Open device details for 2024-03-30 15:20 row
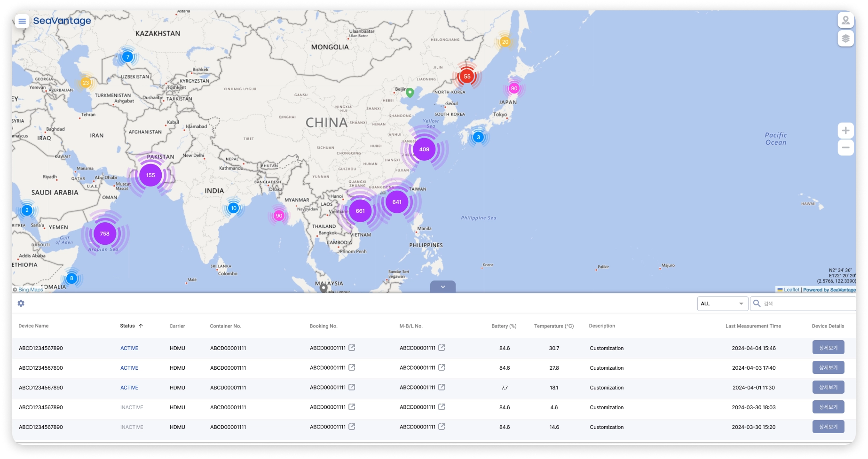The height and width of the screenshot is (459, 868). (x=828, y=427)
